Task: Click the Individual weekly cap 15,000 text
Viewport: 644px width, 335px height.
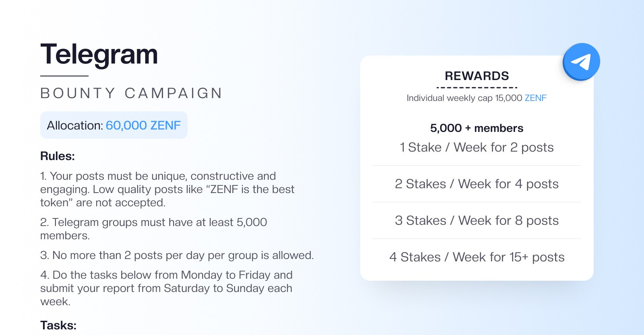Action: coord(464,98)
